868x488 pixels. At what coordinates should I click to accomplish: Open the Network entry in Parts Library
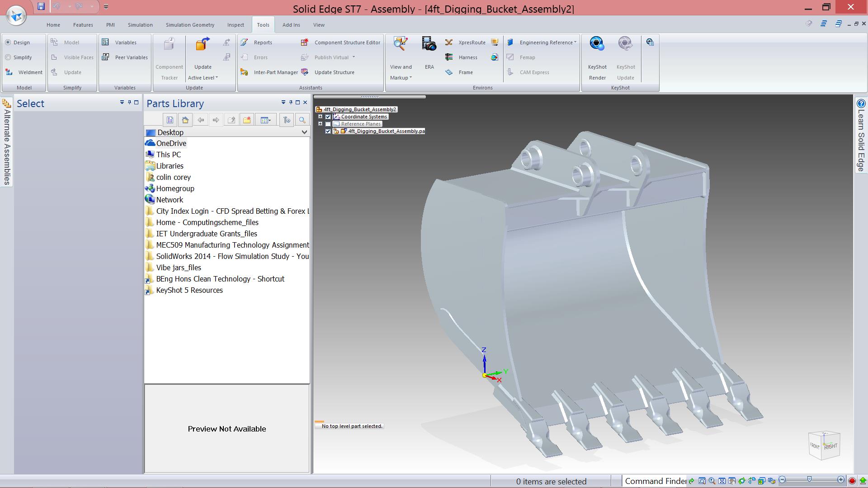(165, 200)
